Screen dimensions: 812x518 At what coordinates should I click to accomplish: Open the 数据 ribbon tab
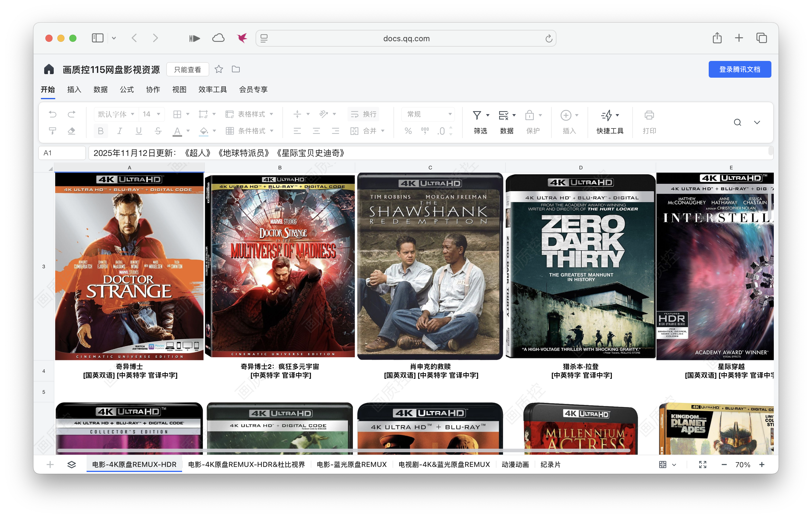pos(101,89)
